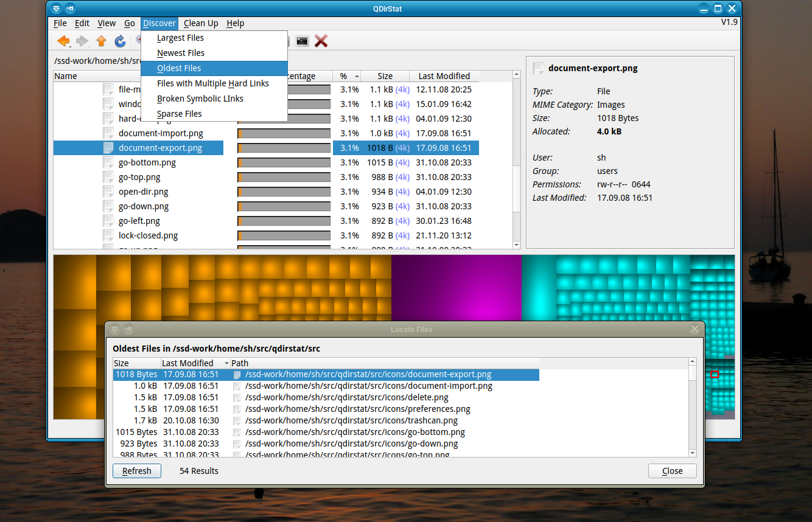
Task: Select go-top.png in the main tree
Action: tap(139, 177)
